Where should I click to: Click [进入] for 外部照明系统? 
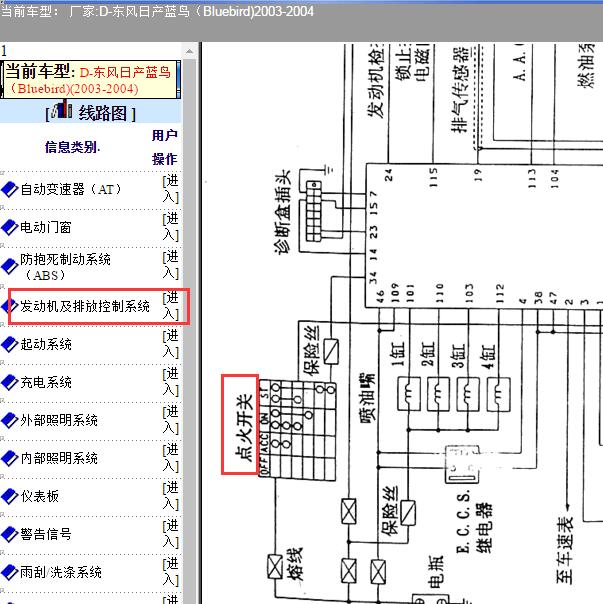point(171,420)
